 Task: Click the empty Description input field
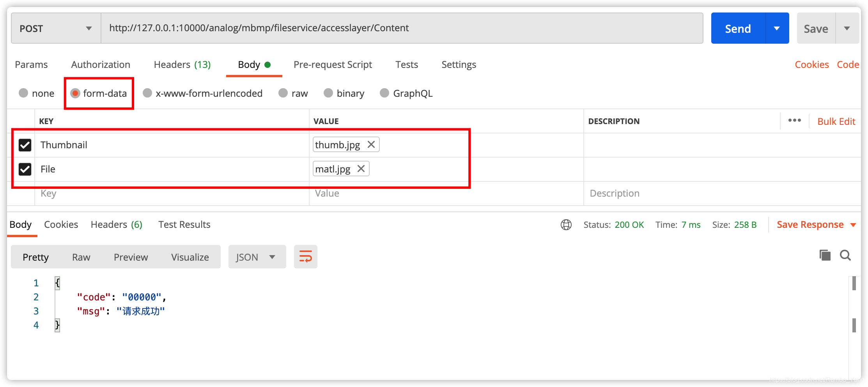coord(722,193)
